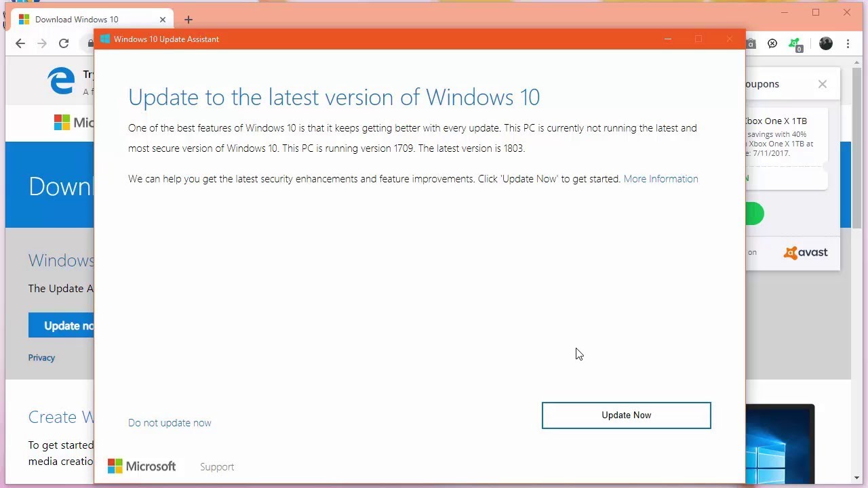Image resolution: width=868 pixels, height=488 pixels.
Task: Click scrollbar up arrow in Chrome
Action: pos(856,62)
